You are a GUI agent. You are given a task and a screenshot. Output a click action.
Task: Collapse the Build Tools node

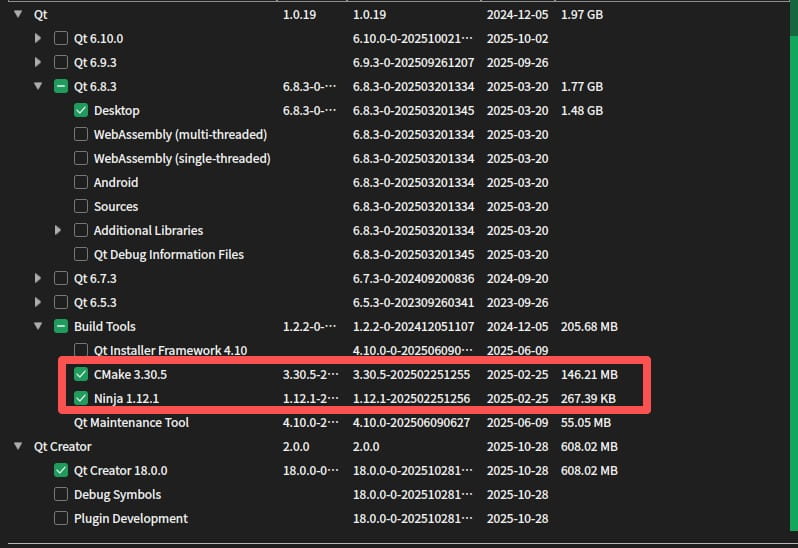(x=38, y=326)
